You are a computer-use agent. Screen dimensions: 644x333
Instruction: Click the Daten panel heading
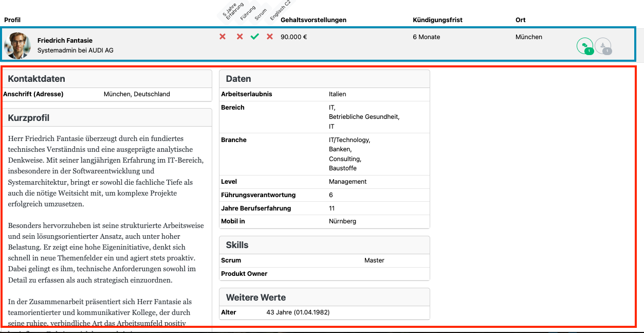click(x=238, y=79)
